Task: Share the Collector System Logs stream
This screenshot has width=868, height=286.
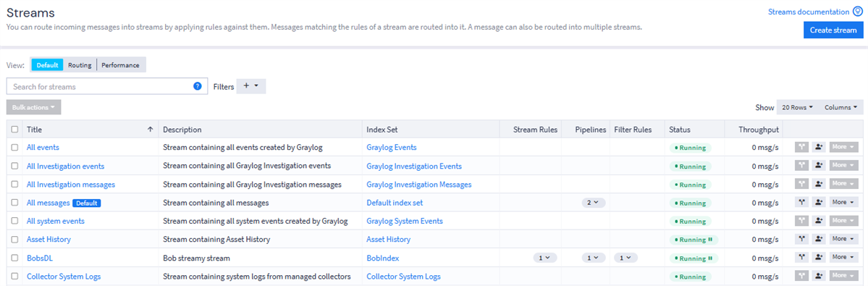Action: [x=819, y=275]
